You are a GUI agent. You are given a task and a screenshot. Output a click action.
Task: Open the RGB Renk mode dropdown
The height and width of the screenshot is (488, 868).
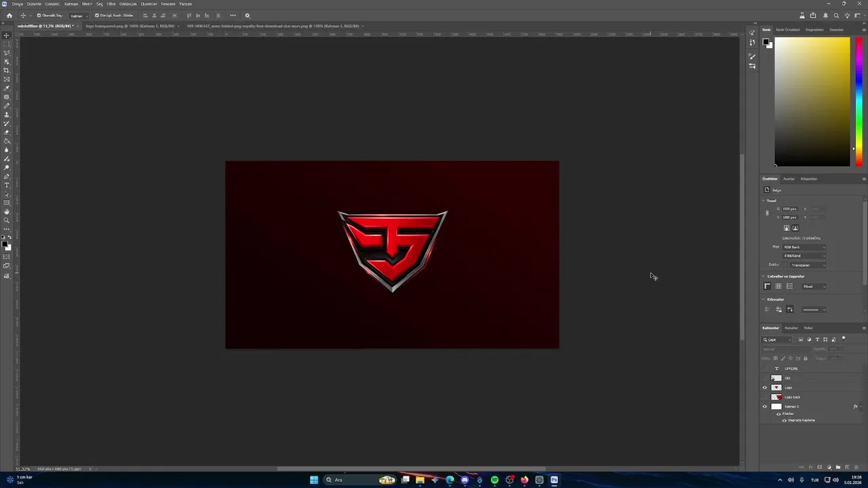(x=804, y=247)
